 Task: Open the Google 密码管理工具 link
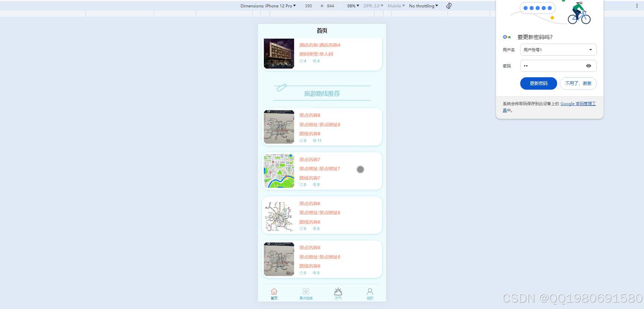click(x=578, y=104)
